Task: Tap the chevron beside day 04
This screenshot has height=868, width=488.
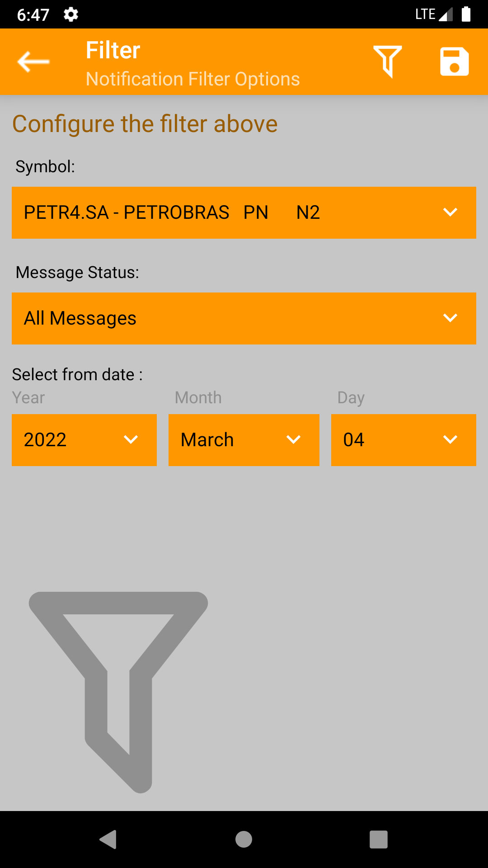Action: point(450,439)
